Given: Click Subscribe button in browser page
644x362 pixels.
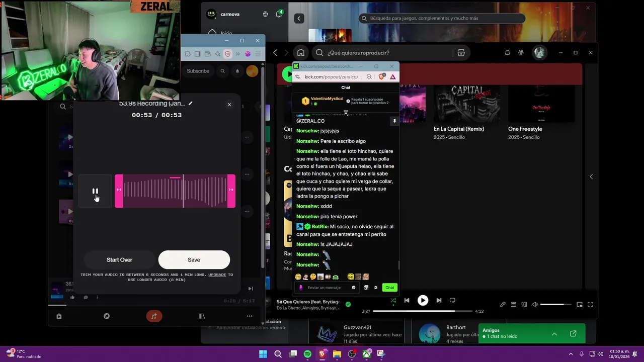Looking at the screenshot, I should click(x=198, y=71).
